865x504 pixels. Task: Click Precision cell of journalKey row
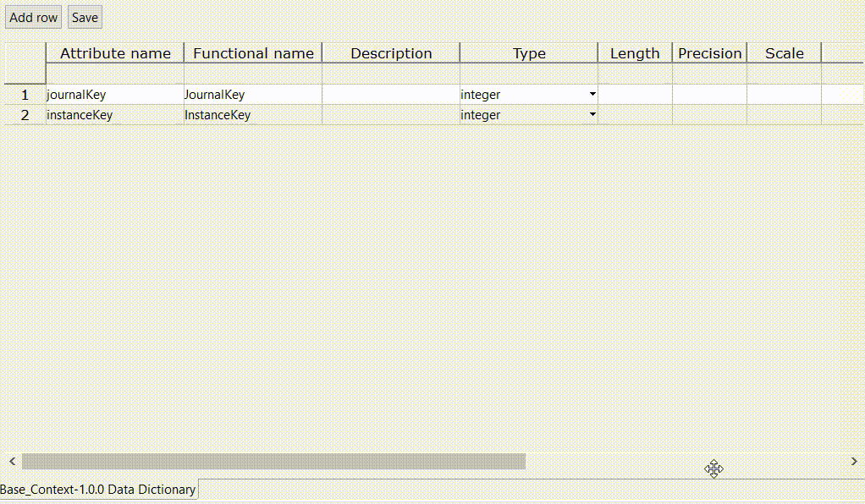[709, 95]
